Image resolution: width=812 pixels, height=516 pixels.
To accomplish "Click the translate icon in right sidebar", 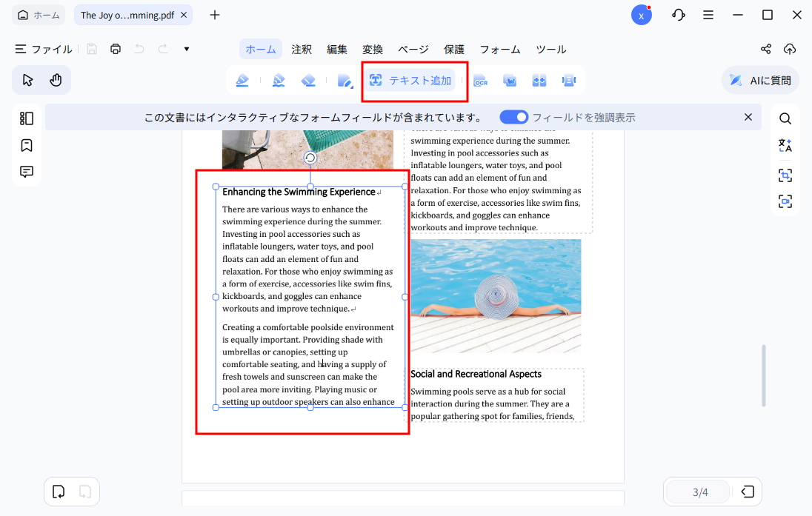I will tap(785, 146).
